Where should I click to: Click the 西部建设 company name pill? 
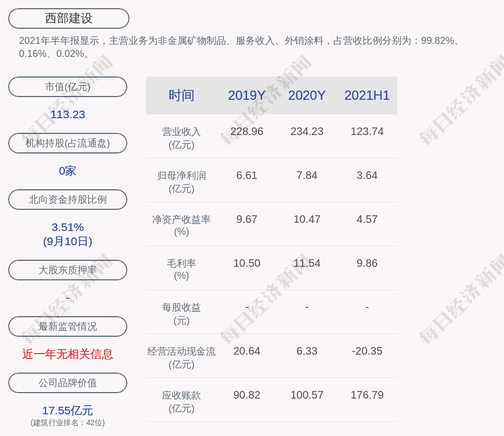tap(69, 18)
